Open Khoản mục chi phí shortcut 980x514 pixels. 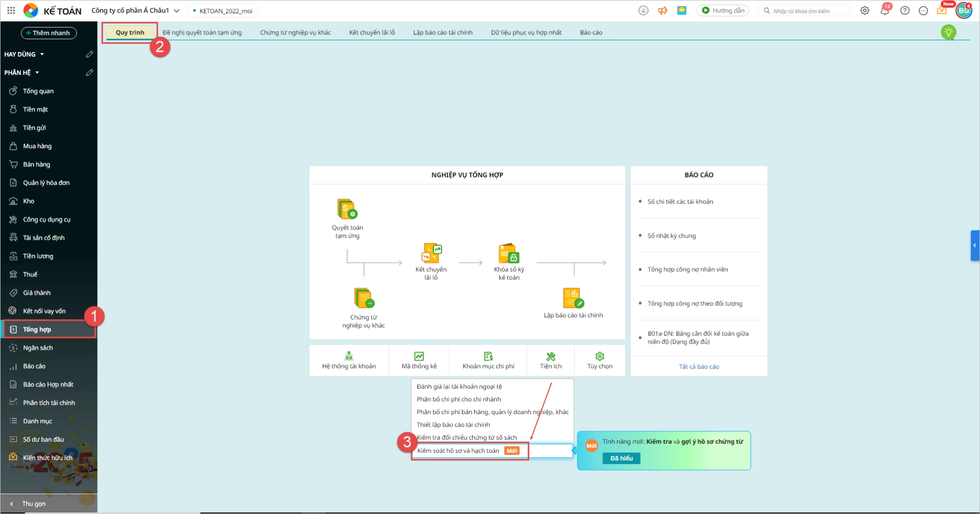[488, 361]
